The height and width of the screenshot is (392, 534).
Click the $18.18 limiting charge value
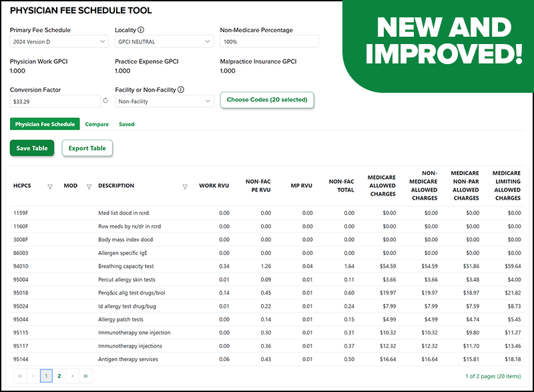pos(513,359)
